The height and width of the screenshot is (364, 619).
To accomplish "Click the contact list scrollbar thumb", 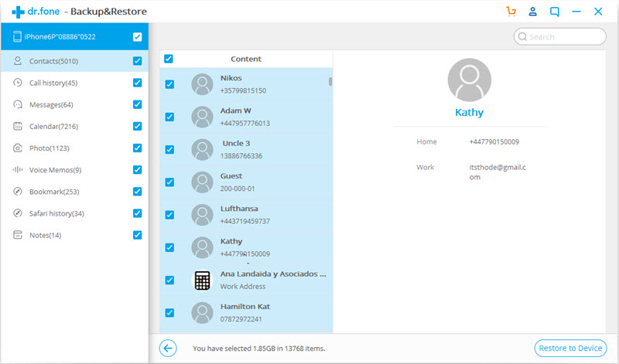I will pyautogui.click(x=331, y=81).
